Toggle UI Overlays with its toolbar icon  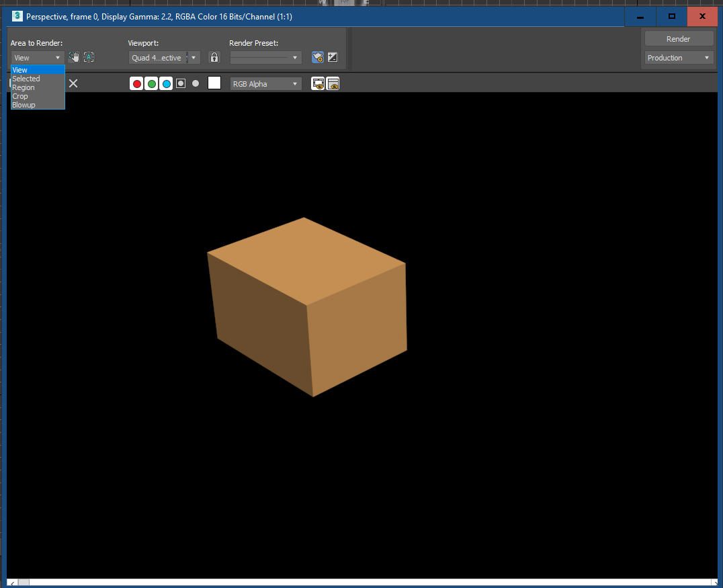[x=318, y=83]
